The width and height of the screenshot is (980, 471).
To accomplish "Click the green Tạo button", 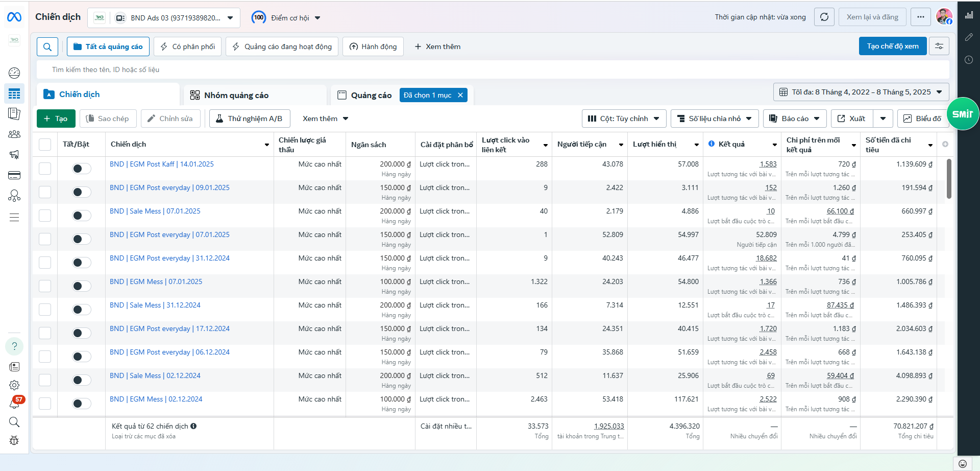I will click(56, 119).
